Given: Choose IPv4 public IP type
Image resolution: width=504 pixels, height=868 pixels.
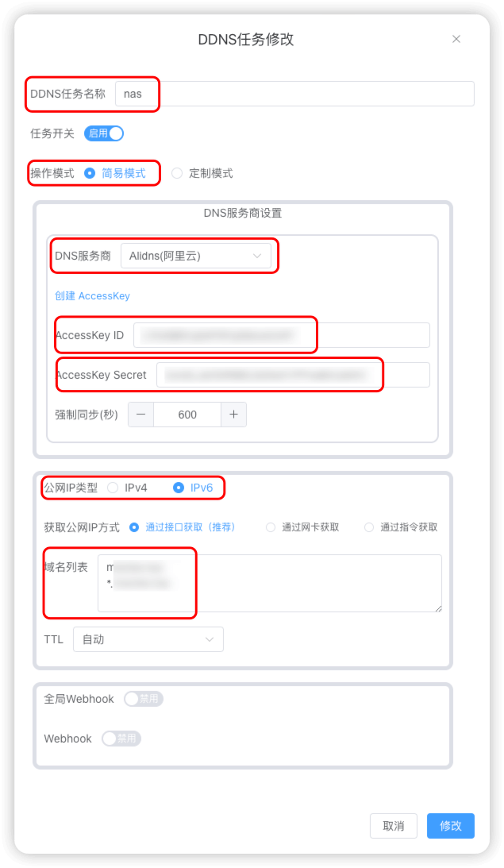Looking at the screenshot, I should pyautogui.click(x=128, y=488).
